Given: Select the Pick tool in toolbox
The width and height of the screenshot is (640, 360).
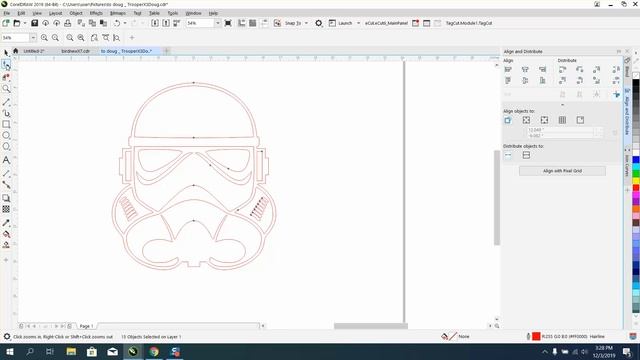Looking at the screenshot, I should (6, 53).
